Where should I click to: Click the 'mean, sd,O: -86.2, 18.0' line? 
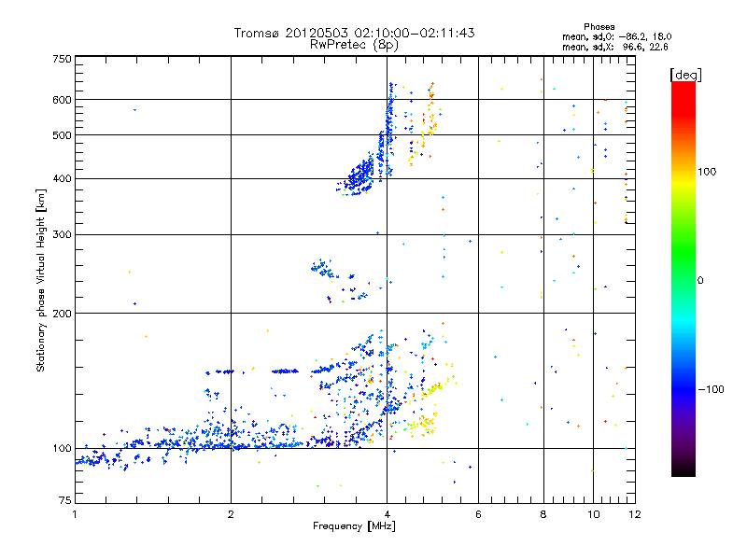tap(616, 36)
